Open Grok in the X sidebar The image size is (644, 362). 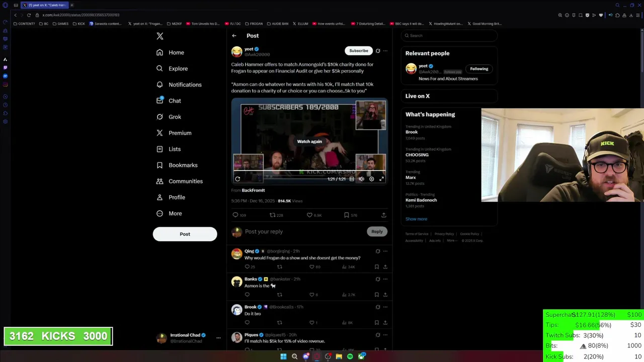point(169,117)
